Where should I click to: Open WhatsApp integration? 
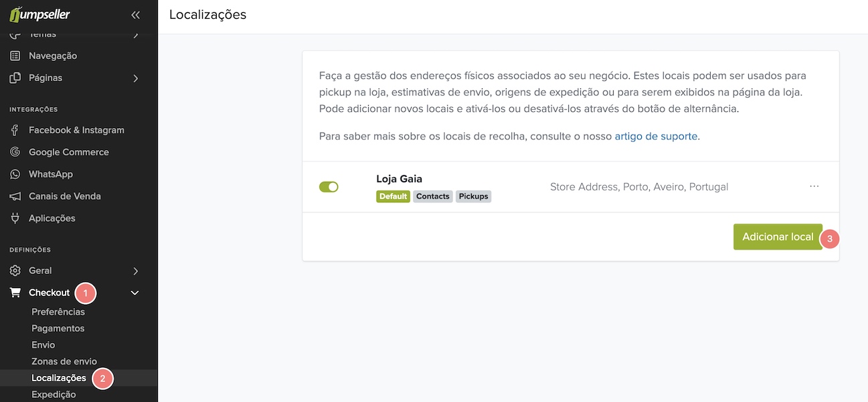pyautogui.click(x=51, y=174)
